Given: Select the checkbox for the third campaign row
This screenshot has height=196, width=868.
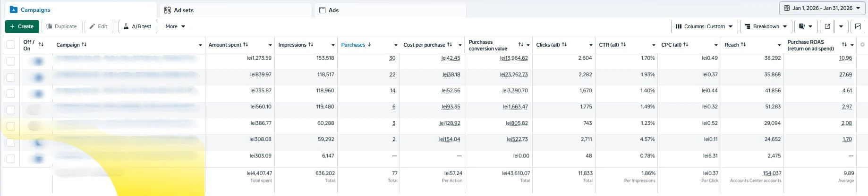Looking at the screenshot, I should pos(11,94).
